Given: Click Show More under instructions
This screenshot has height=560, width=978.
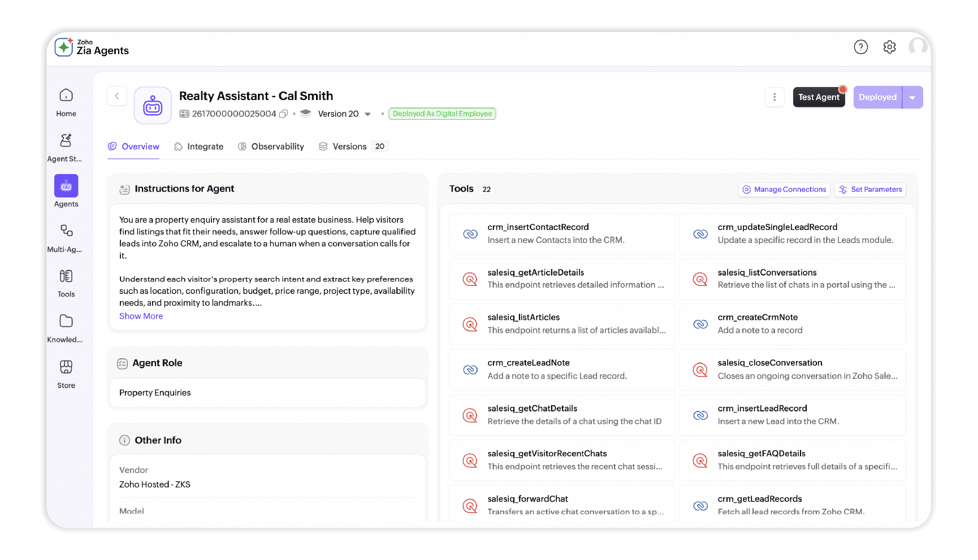Looking at the screenshot, I should [x=141, y=316].
